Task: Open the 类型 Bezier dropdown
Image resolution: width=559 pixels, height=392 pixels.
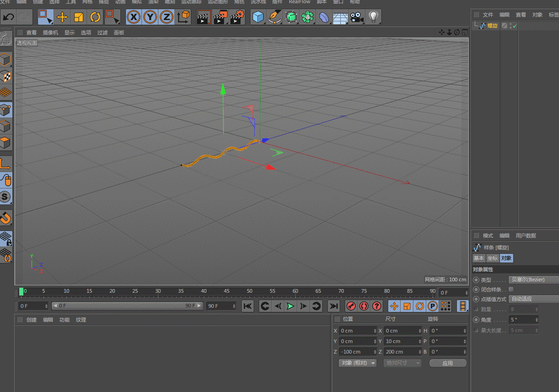Action: click(533, 279)
